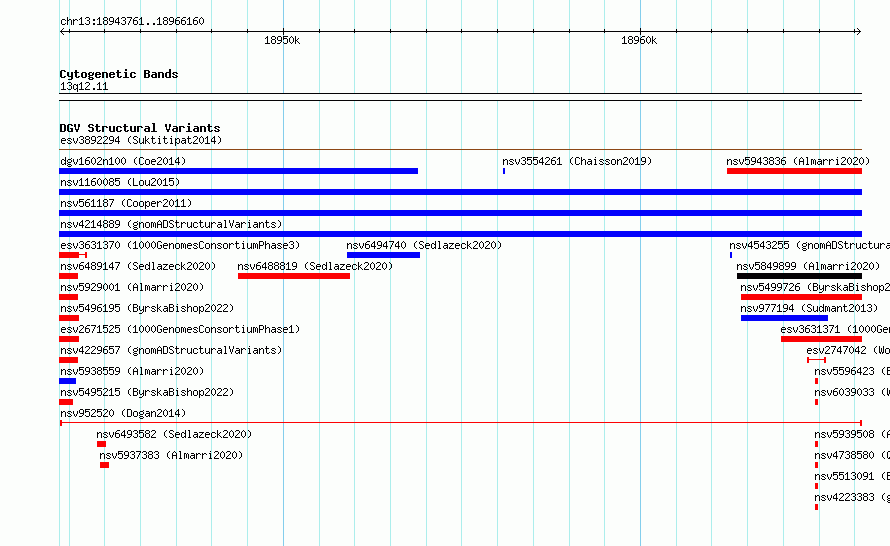The height and width of the screenshot is (546, 890).
Task: Click nsv6493582 (Sedlazeck2020) label
Action: click(174, 434)
